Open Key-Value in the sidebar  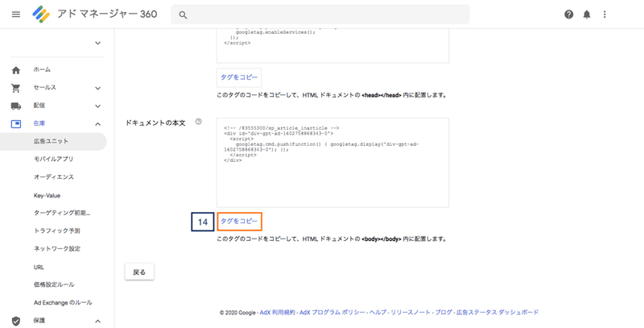[x=47, y=196]
